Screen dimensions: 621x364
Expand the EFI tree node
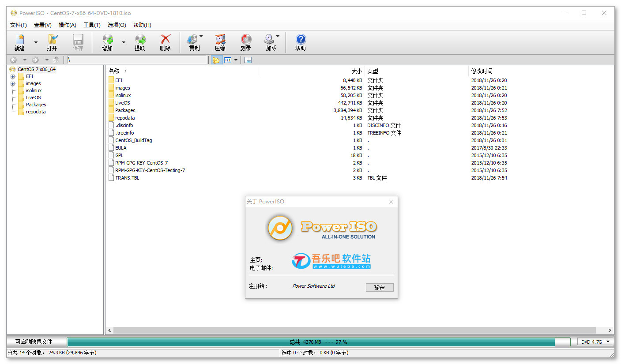pos(12,76)
